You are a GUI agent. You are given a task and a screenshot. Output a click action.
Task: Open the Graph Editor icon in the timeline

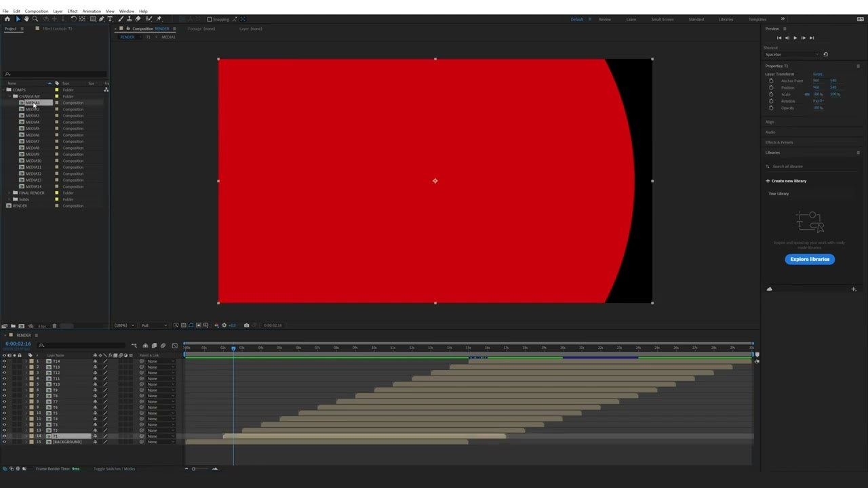pyautogui.click(x=175, y=345)
